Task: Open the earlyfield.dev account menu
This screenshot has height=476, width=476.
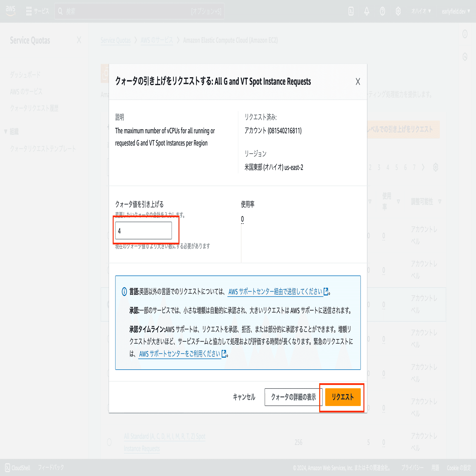Action: pos(456,11)
